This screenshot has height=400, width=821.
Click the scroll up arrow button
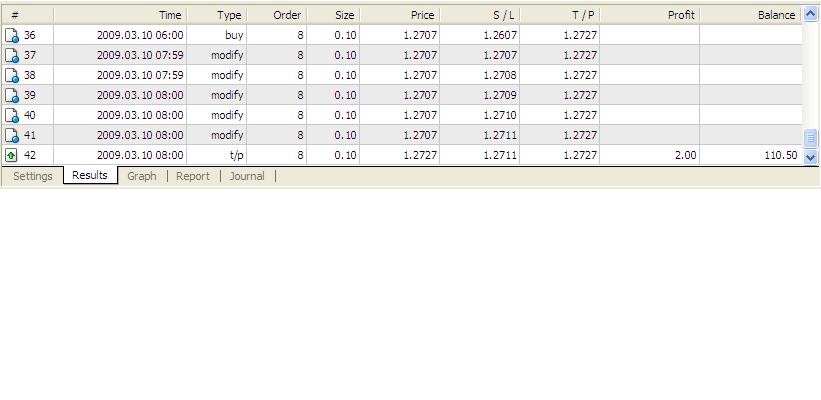(x=810, y=15)
